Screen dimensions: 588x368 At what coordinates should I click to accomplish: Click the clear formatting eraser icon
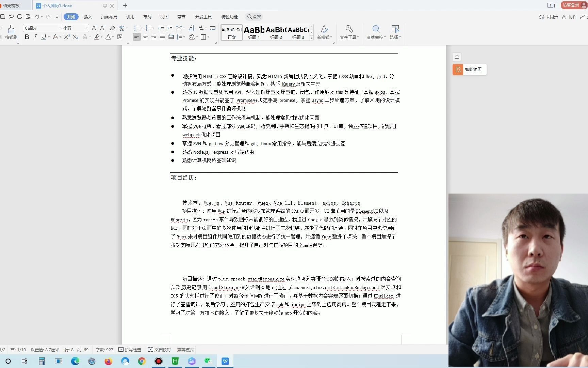112,28
